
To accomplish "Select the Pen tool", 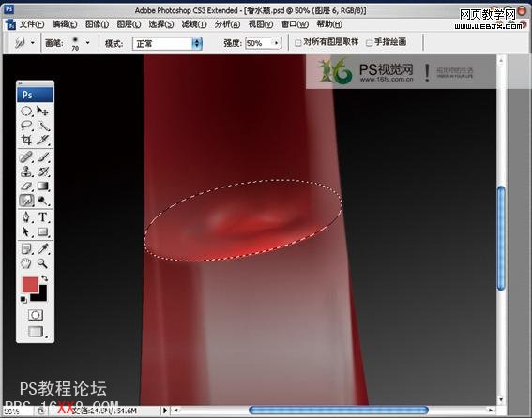I will pos(26,217).
